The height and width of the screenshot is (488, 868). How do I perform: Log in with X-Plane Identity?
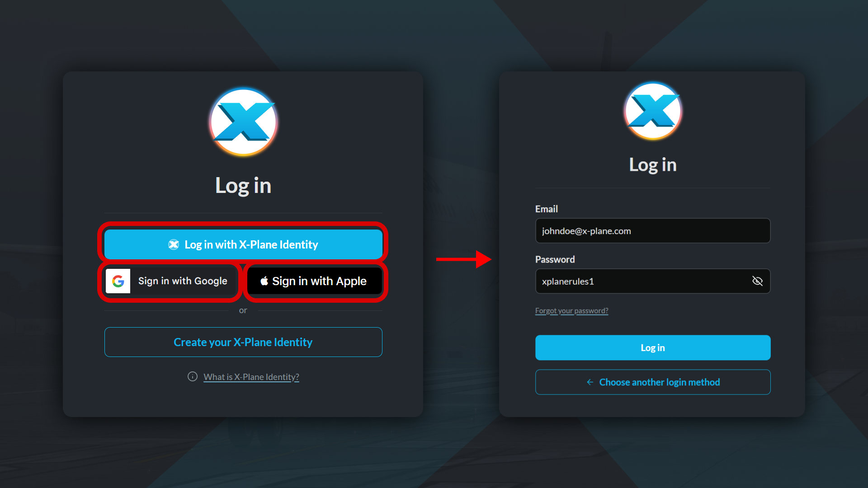(x=243, y=244)
